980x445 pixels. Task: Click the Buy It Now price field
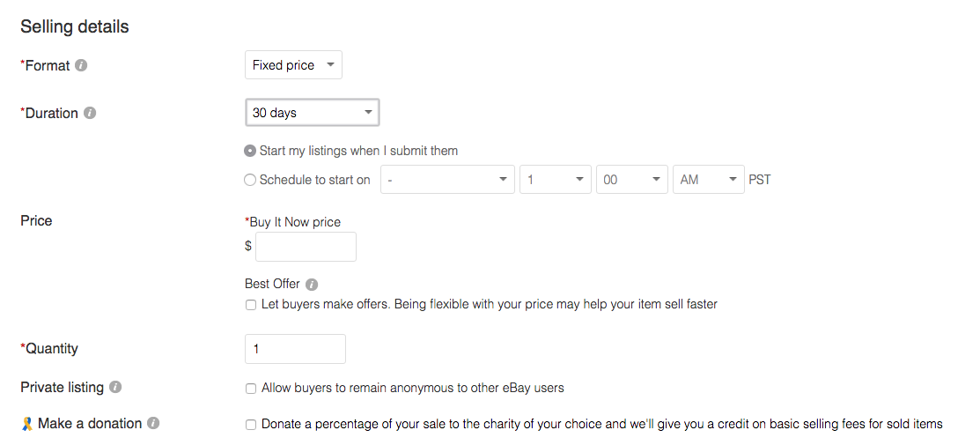306,247
